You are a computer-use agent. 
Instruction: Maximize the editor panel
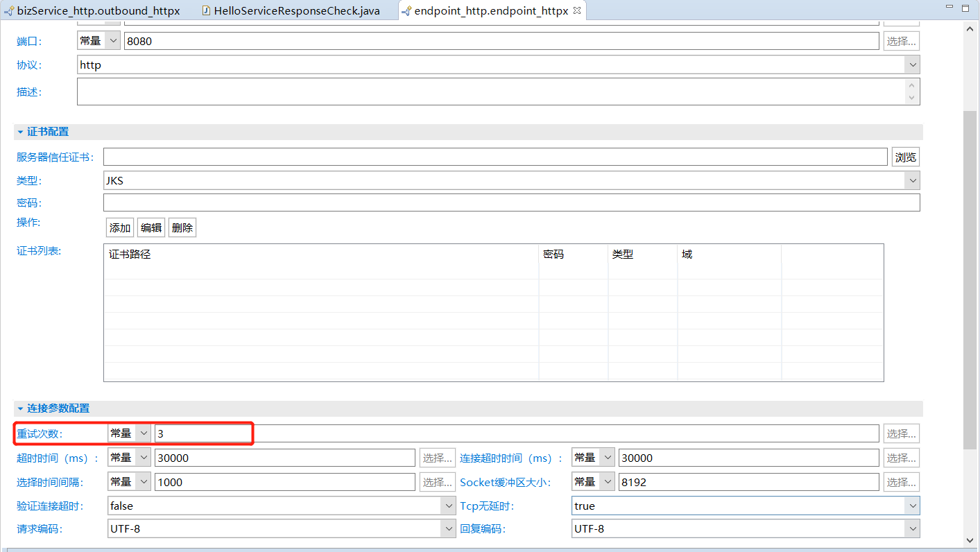[x=966, y=8]
